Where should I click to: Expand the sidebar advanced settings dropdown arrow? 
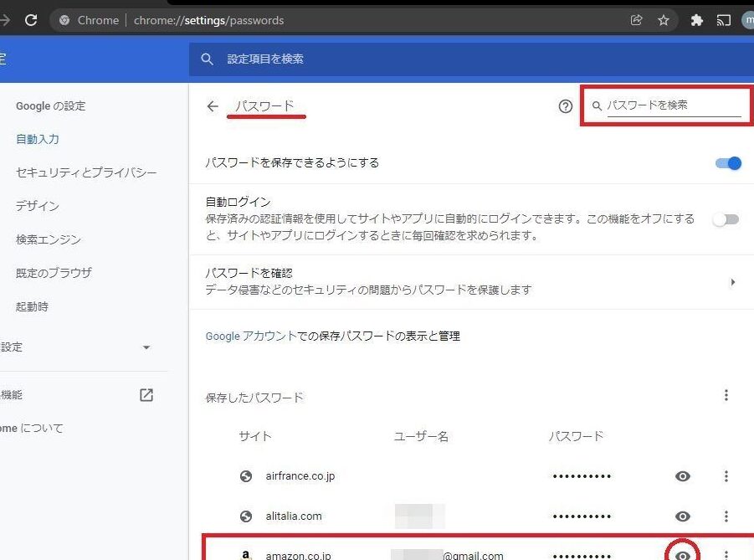[x=146, y=347]
